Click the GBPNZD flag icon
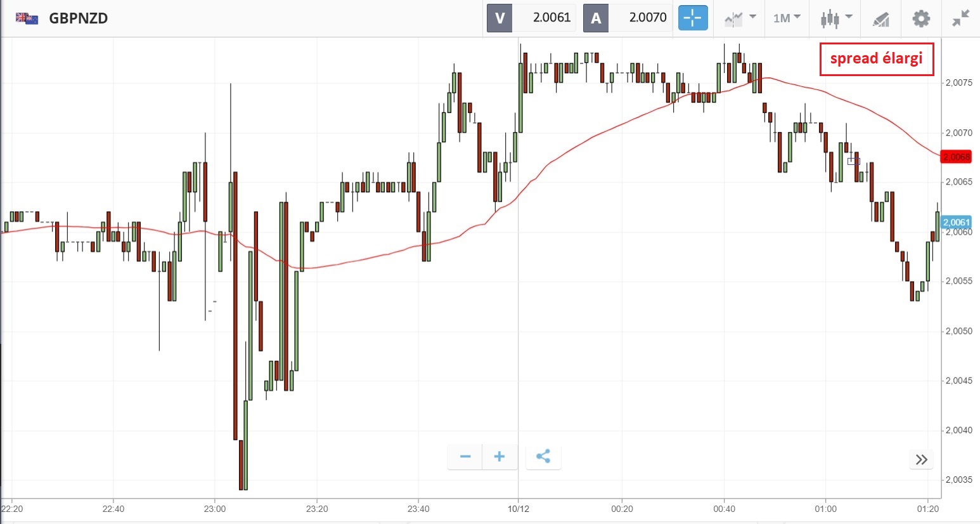The height and width of the screenshot is (524, 980). pyautogui.click(x=27, y=18)
